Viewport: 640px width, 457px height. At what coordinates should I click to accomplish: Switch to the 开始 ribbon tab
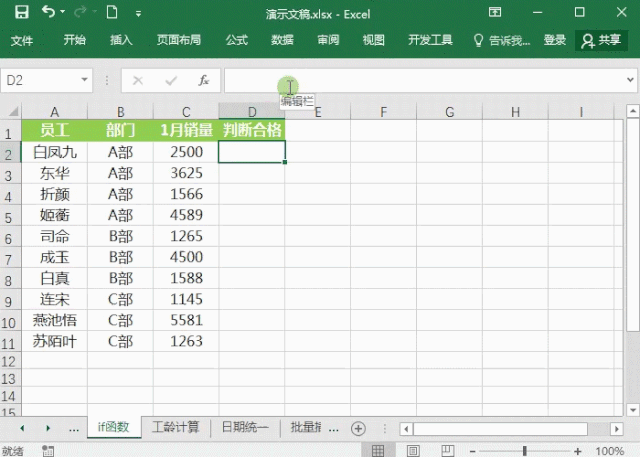coord(75,40)
